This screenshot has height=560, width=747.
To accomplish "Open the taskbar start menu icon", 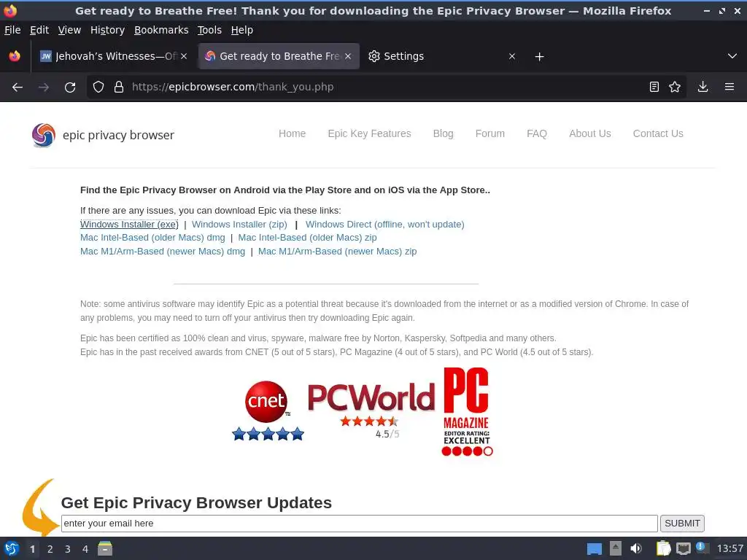I will coord(12,549).
